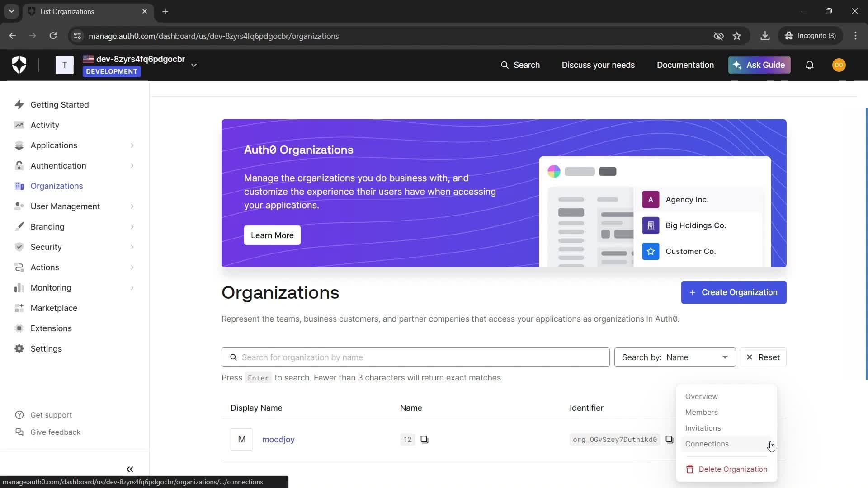The width and height of the screenshot is (868, 488).
Task: Choose Delete Organization from the menu
Action: [726, 469]
